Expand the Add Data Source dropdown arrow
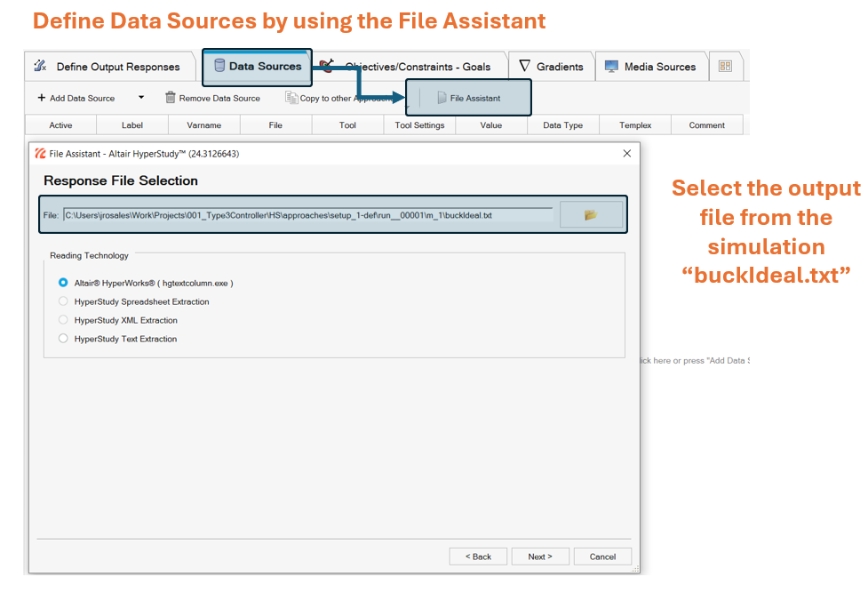The height and width of the screenshot is (593, 868). (141, 98)
